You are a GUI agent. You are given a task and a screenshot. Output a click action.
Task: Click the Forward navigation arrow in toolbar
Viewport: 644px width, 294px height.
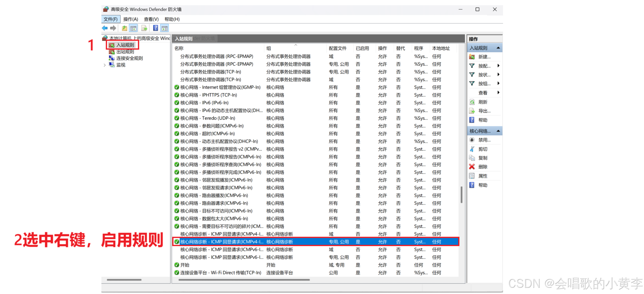113,28
